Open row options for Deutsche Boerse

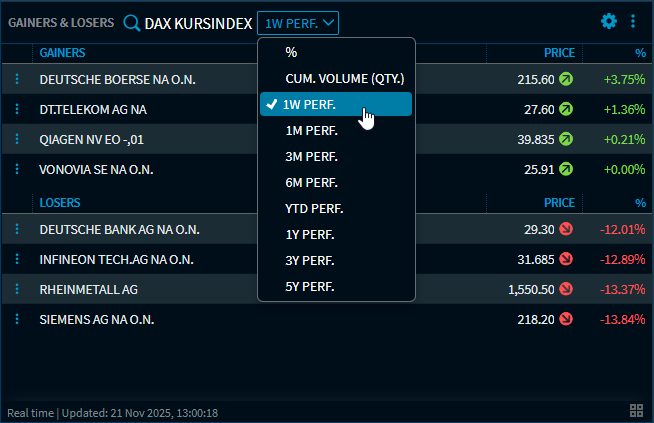coord(17,79)
